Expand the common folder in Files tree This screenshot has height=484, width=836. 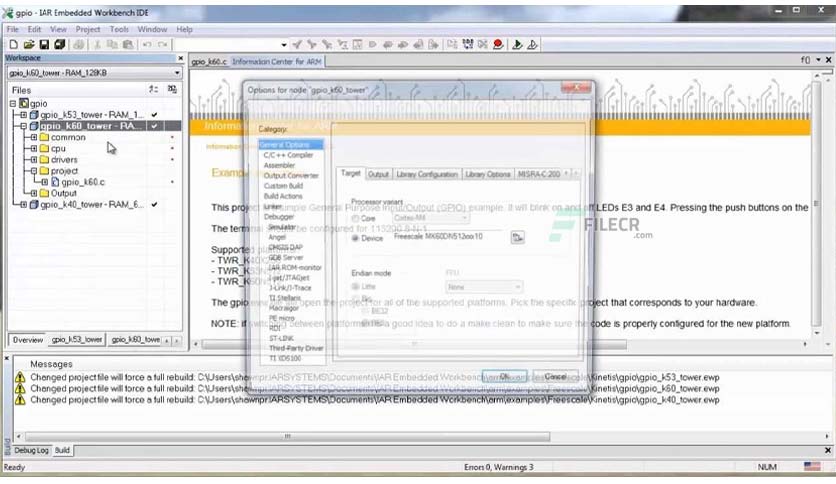(x=34, y=137)
